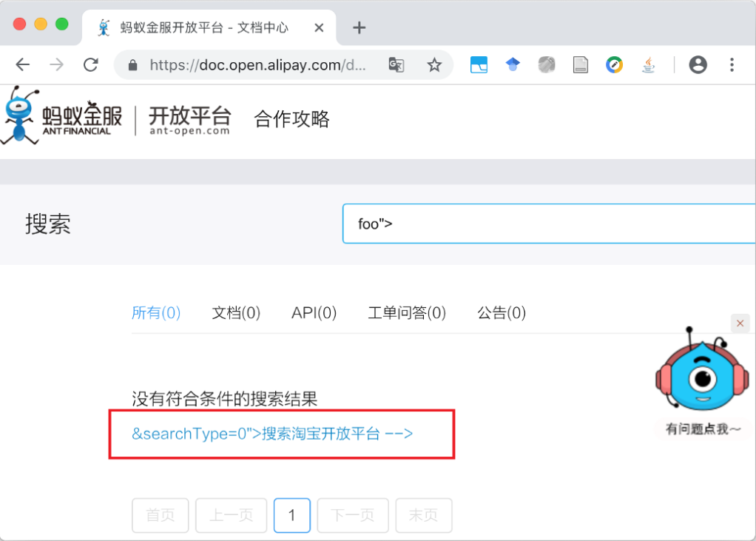Viewport: 756px width, 541px height.
Task: Open the 合作攻略 navigation item
Action: click(291, 119)
